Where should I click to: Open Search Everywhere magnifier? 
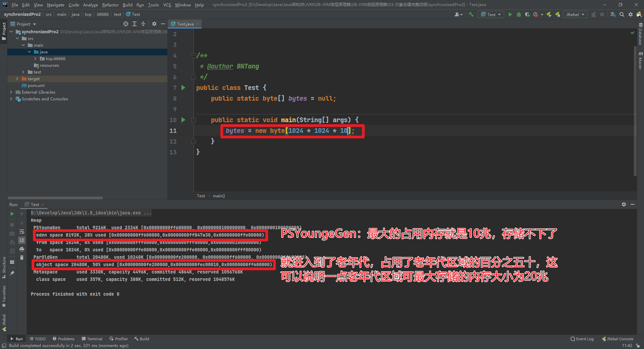click(622, 14)
